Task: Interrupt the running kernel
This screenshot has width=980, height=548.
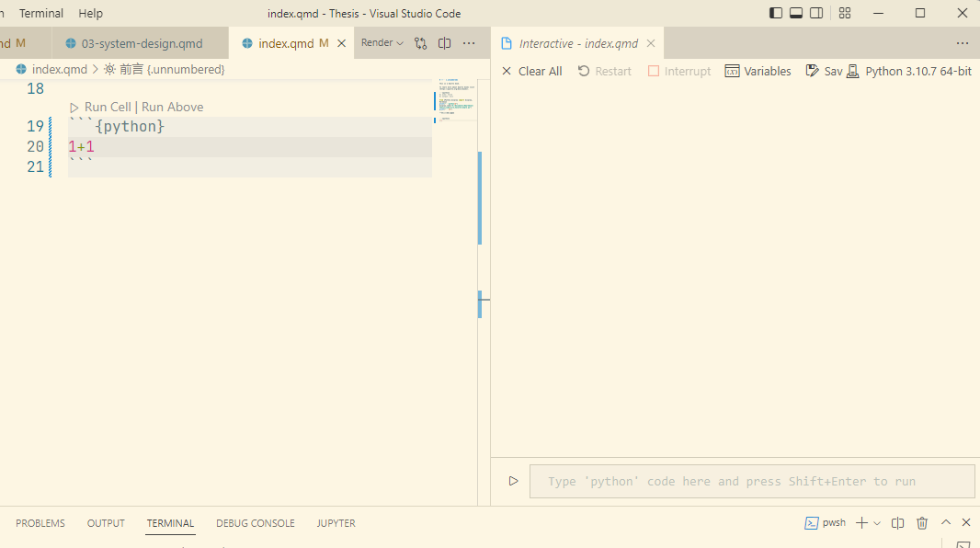Action: click(x=679, y=71)
